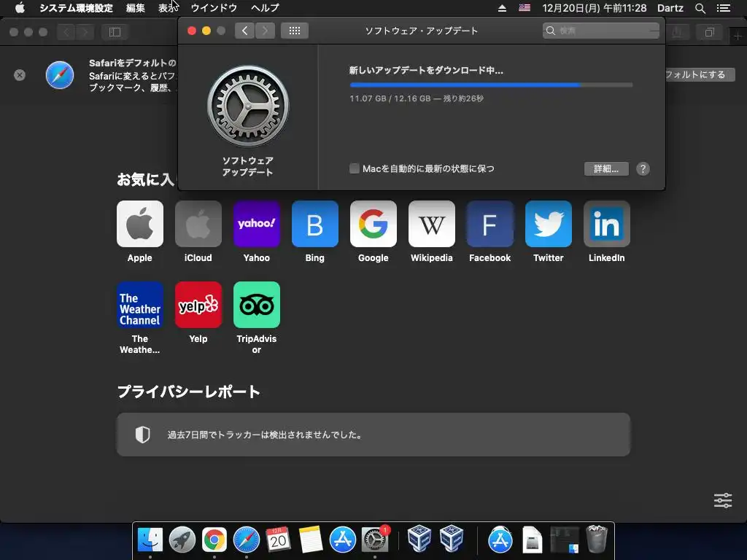Open the システム環境設定 menu
The image size is (747, 560).
(76, 7)
